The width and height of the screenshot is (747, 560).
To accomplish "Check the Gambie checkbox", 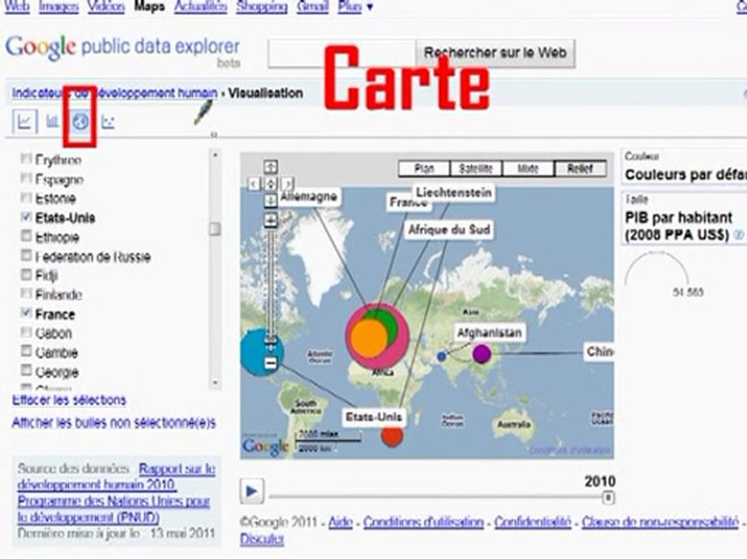I will (26, 352).
